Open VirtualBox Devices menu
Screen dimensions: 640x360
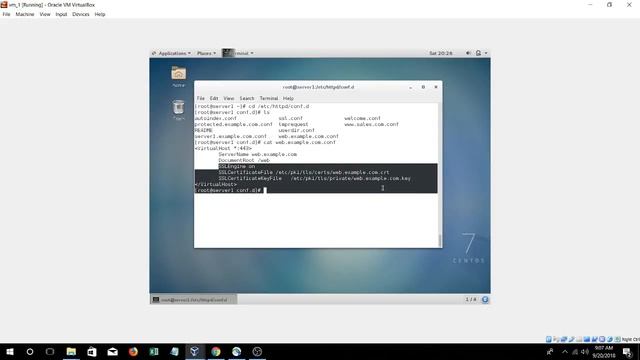(x=81, y=14)
